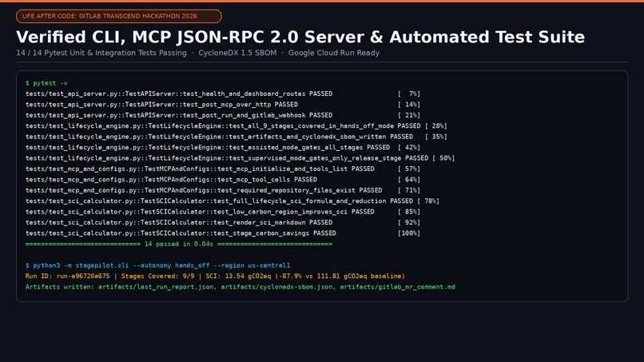
Task: Click the test_assisted_mode_gates_all_stages line
Action: pos(223,147)
